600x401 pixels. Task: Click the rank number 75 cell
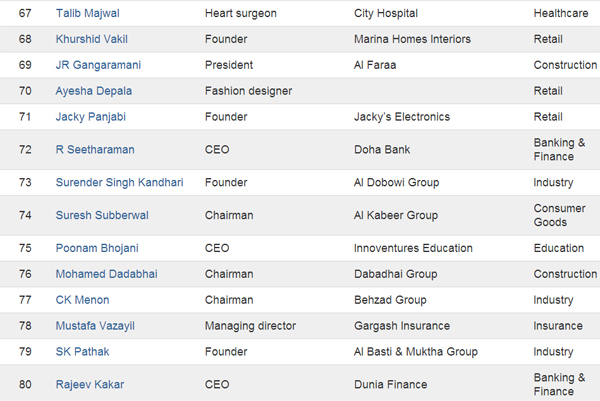click(x=27, y=248)
